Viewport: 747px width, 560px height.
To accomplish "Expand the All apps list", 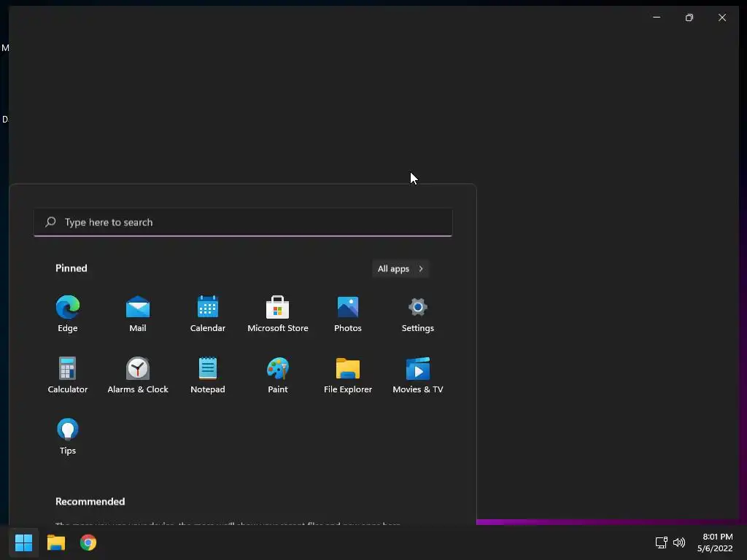I will [x=400, y=268].
